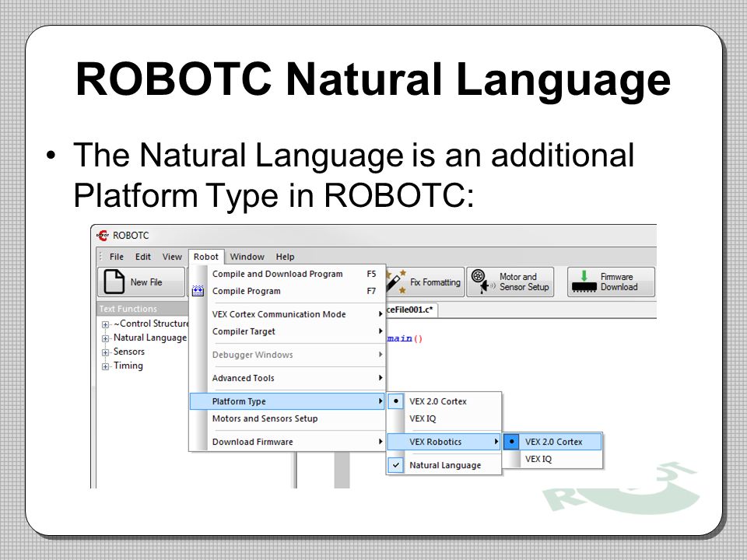Select Natural Language tree label
This screenshot has height=560, width=747.
point(150,338)
